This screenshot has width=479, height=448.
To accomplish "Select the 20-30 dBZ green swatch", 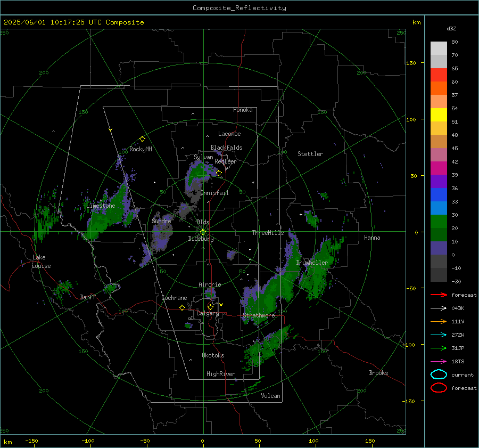I will point(439,222).
